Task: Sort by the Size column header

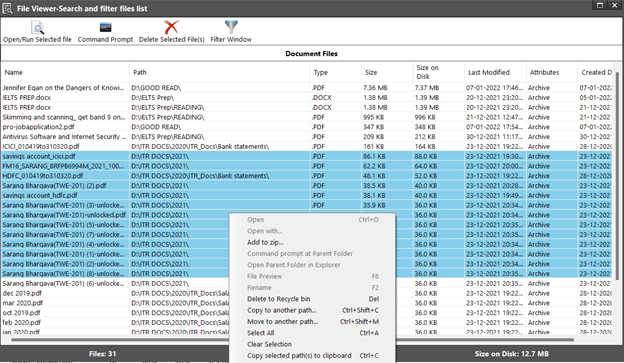Action: (x=371, y=72)
